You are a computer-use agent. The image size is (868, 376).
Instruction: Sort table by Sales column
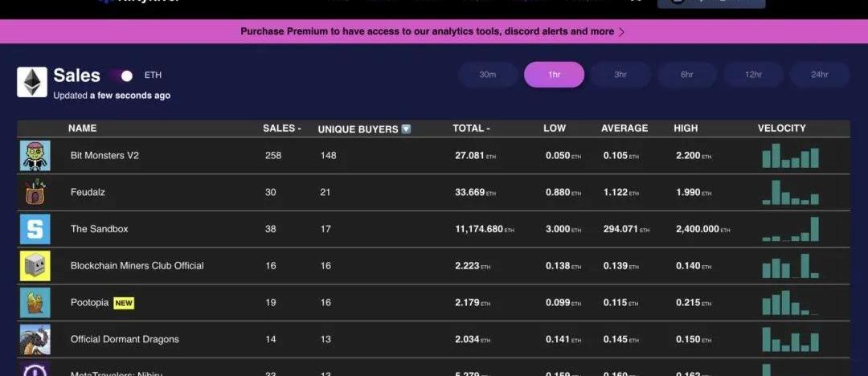(x=281, y=129)
